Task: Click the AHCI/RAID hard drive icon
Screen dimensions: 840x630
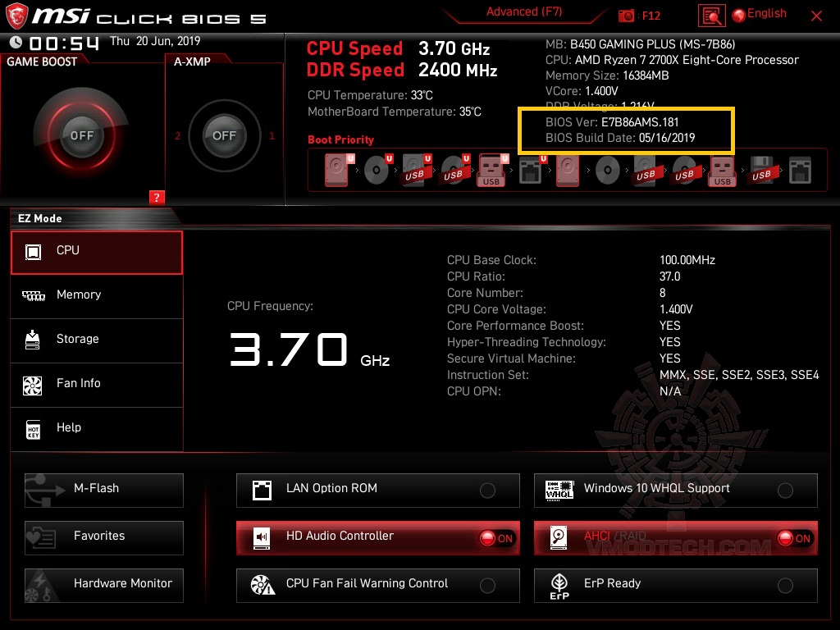Action: pos(559,537)
